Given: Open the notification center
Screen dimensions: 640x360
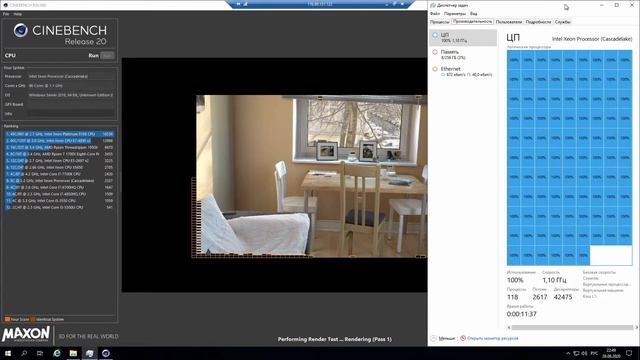Looking at the screenshot, I should coord(629,353).
